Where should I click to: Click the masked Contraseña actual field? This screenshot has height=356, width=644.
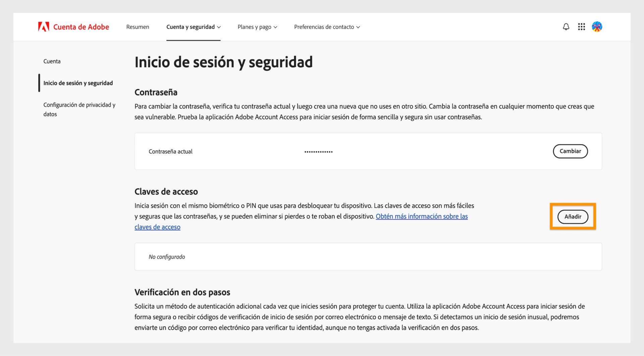click(318, 151)
